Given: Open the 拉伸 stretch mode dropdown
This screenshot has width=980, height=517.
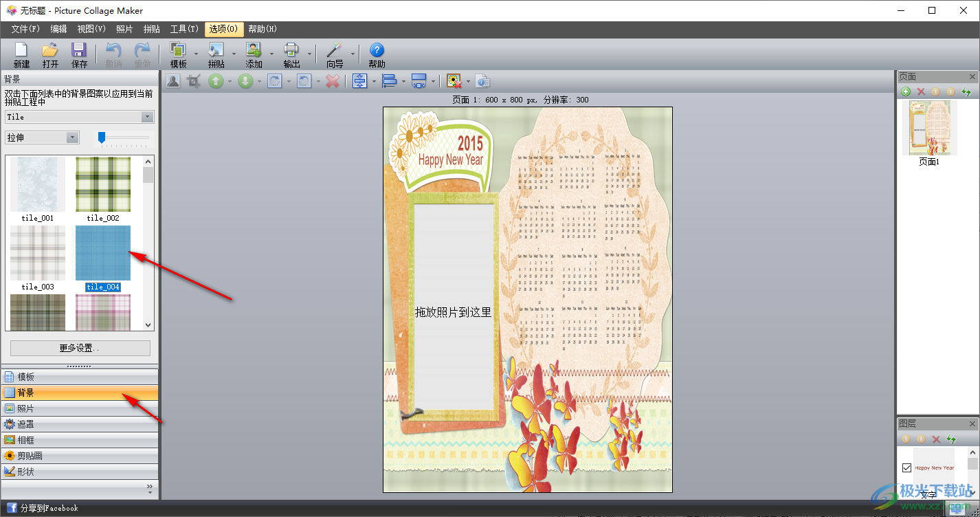Looking at the screenshot, I should [73, 137].
